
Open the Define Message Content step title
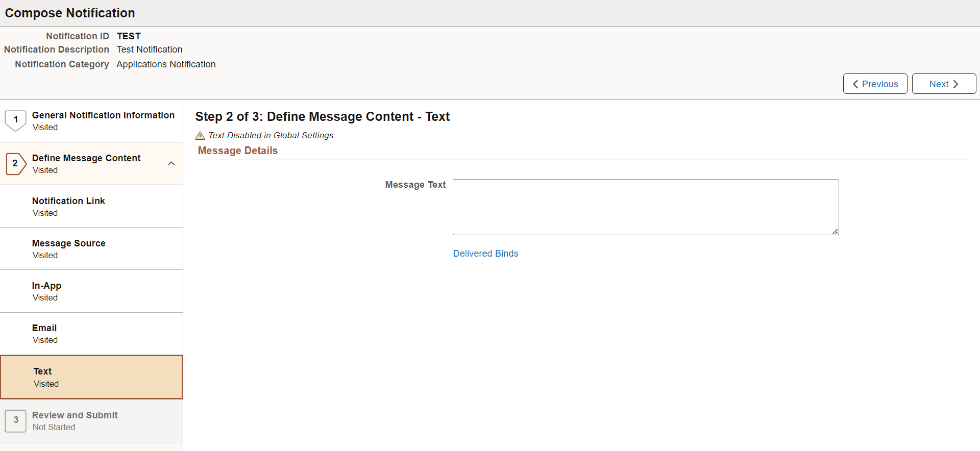tap(86, 158)
